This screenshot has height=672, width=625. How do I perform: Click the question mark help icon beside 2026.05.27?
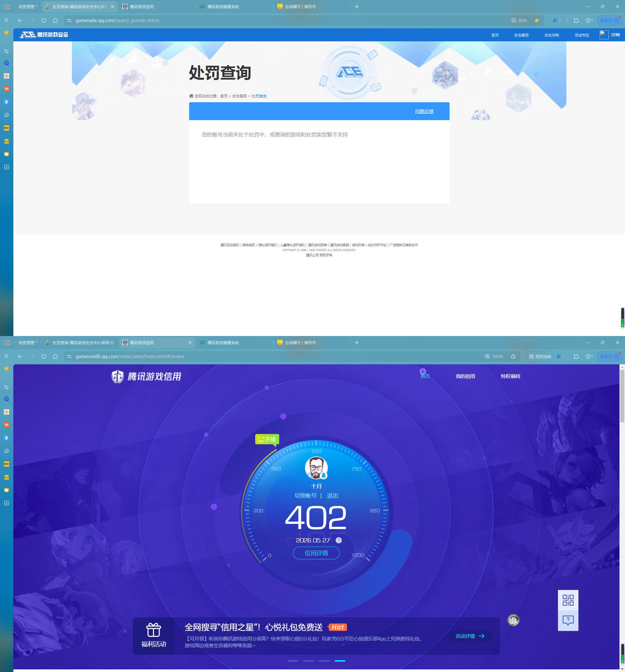click(339, 540)
